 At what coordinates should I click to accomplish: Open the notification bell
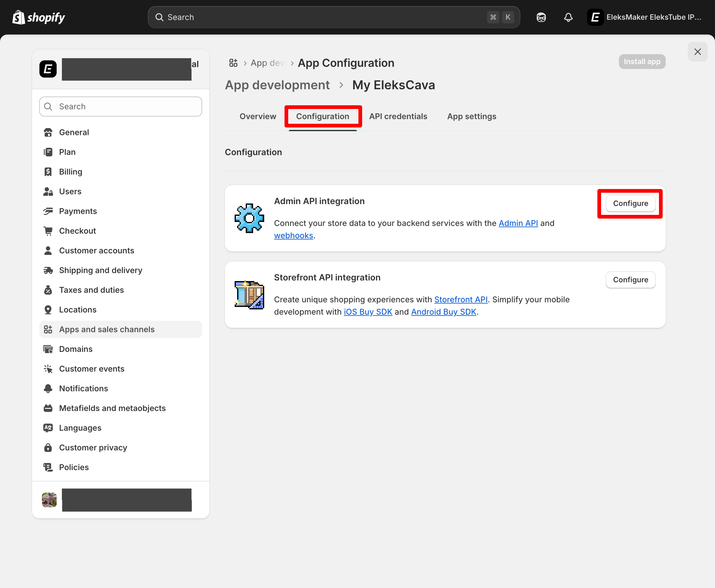[x=568, y=17]
